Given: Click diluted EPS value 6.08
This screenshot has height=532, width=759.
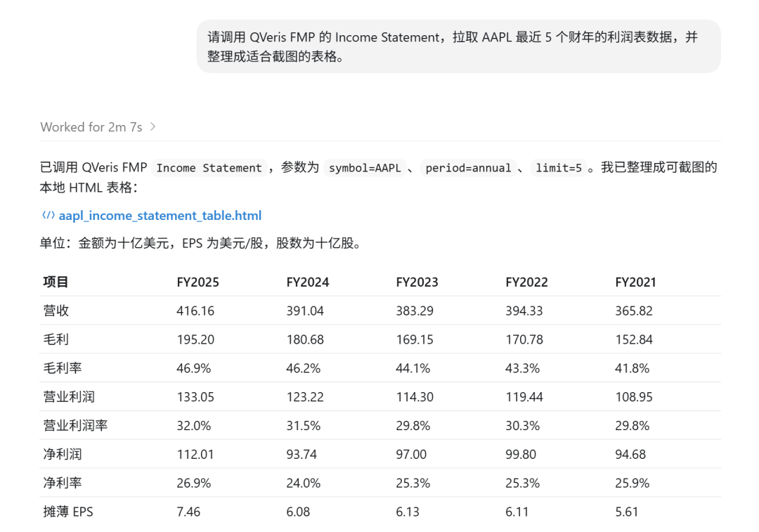Looking at the screenshot, I should [298, 512].
